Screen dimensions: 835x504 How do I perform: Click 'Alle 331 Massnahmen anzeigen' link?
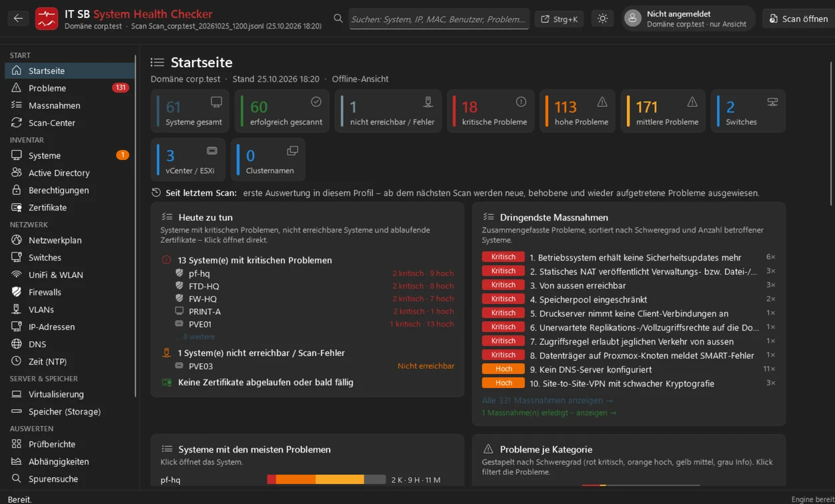(547, 400)
